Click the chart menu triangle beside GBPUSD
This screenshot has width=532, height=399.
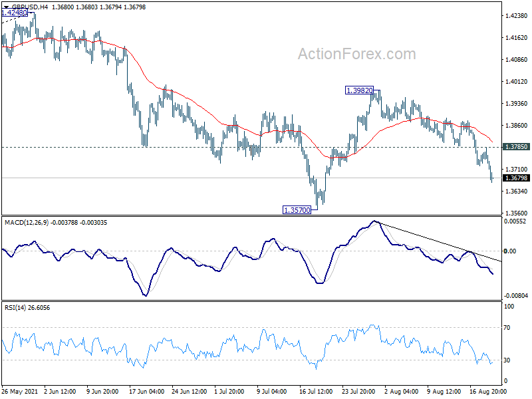pyautogui.click(x=7, y=7)
